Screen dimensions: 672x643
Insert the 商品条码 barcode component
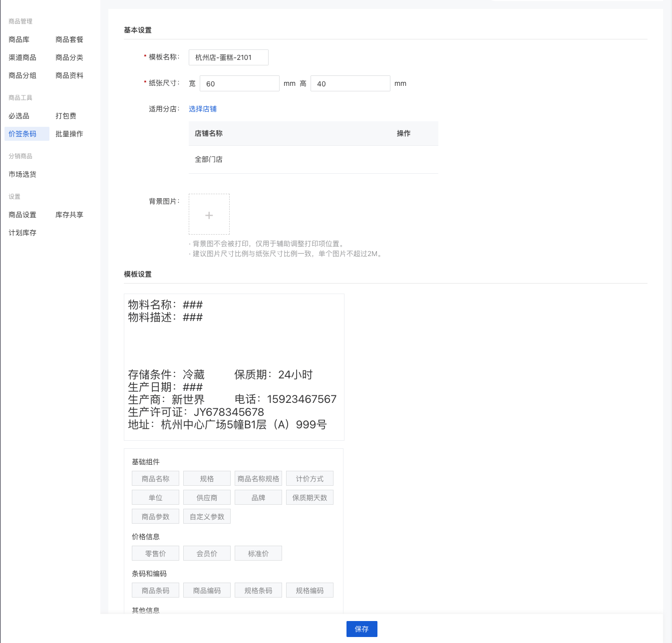click(155, 591)
